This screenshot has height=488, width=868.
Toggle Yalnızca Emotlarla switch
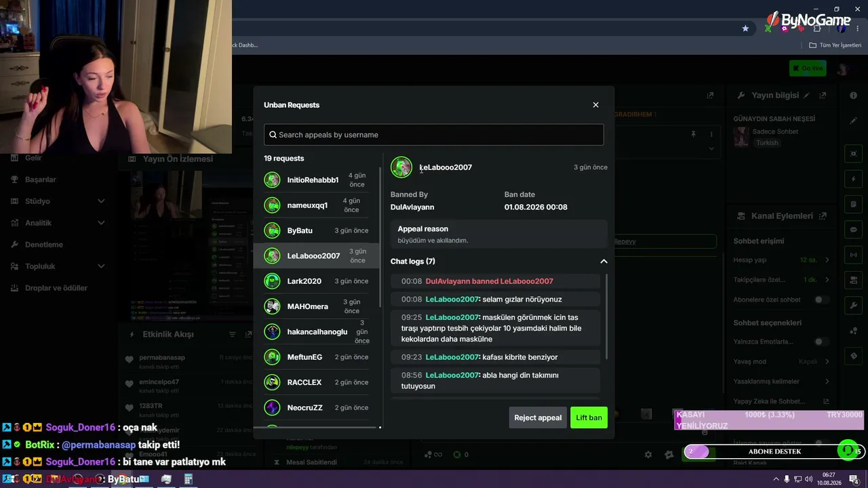click(822, 342)
